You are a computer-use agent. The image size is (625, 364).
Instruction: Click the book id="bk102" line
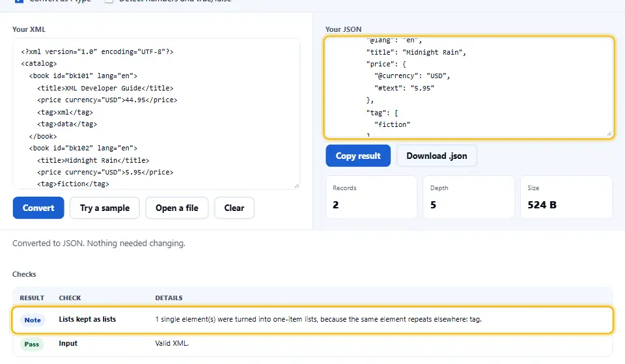tap(83, 148)
